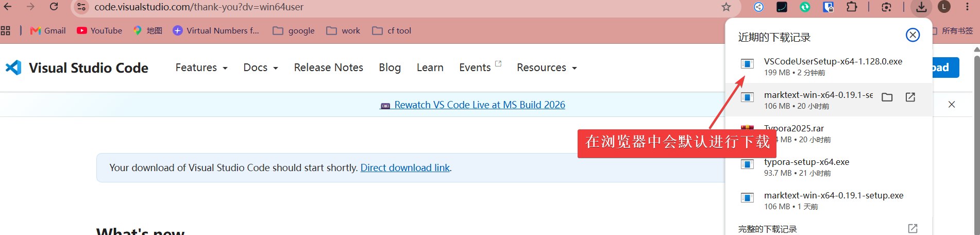Open marktext file with external-link icon
This screenshot has height=235, width=980.
(x=910, y=97)
